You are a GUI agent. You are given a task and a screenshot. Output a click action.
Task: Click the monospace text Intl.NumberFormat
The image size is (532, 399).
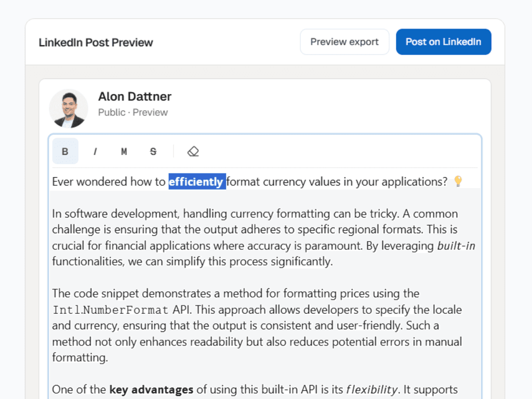(110, 310)
